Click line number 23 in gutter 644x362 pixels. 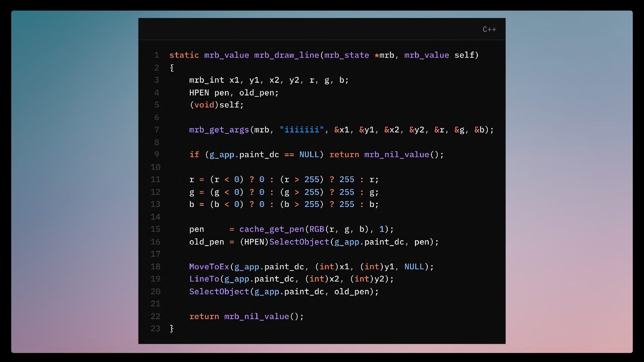point(155,328)
